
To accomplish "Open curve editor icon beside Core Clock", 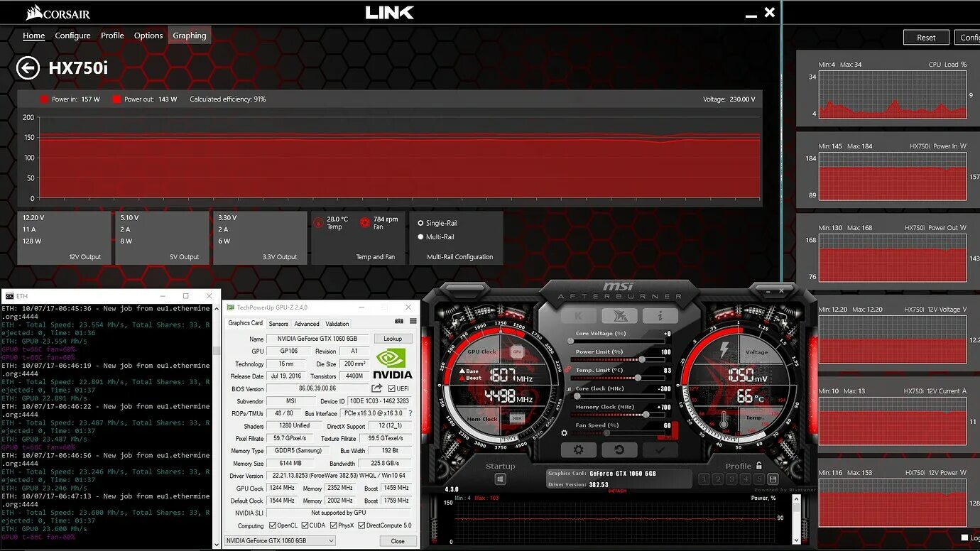I will point(568,388).
